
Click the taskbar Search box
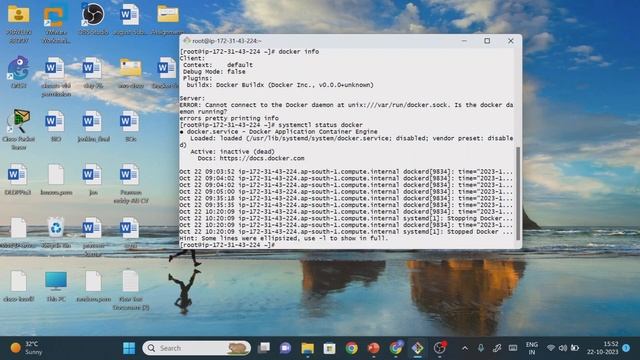pyautogui.click(x=196, y=348)
